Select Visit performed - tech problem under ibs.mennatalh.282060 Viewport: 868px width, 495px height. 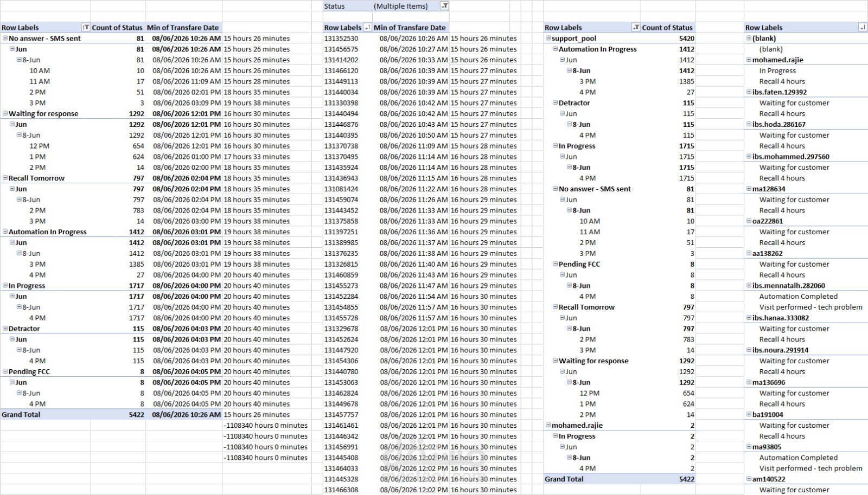(x=810, y=307)
